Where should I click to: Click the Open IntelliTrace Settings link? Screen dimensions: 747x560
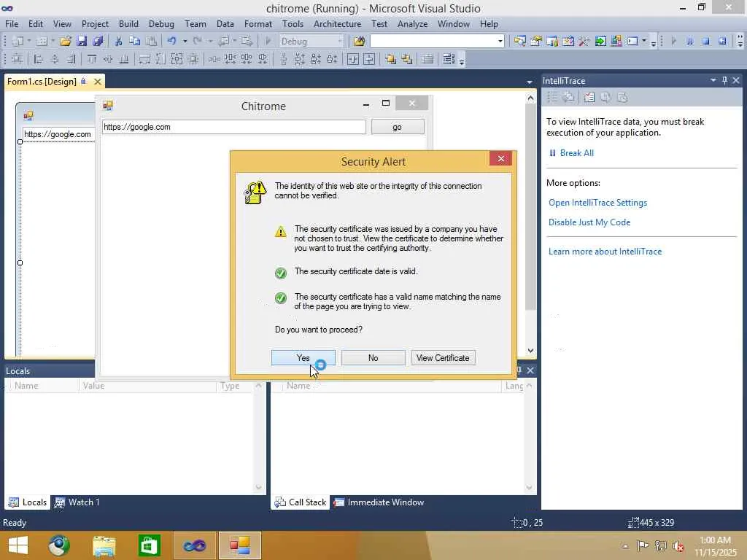597,203
